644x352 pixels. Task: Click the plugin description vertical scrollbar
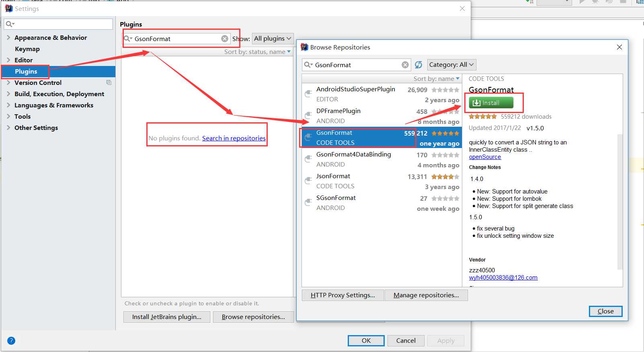(x=620, y=201)
